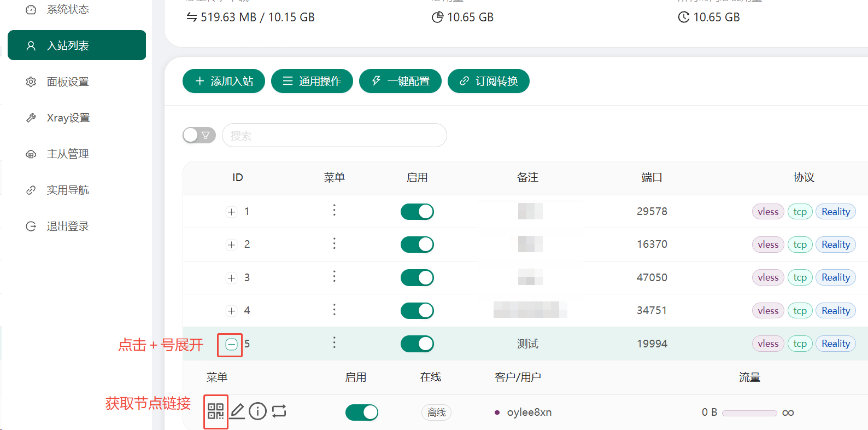Disable the enable switch for inbound 3
868x430 pixels.
[x=417, y=278]
